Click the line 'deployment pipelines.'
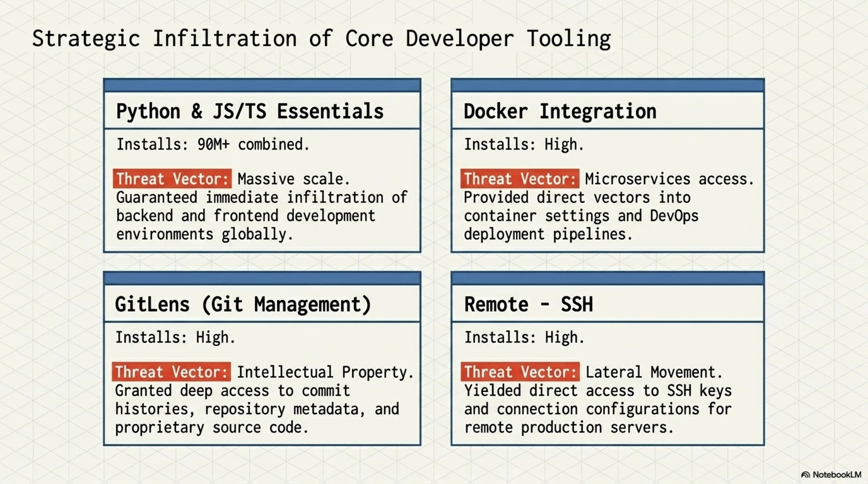Screen dimensions: 868x484 click(548, 234)
